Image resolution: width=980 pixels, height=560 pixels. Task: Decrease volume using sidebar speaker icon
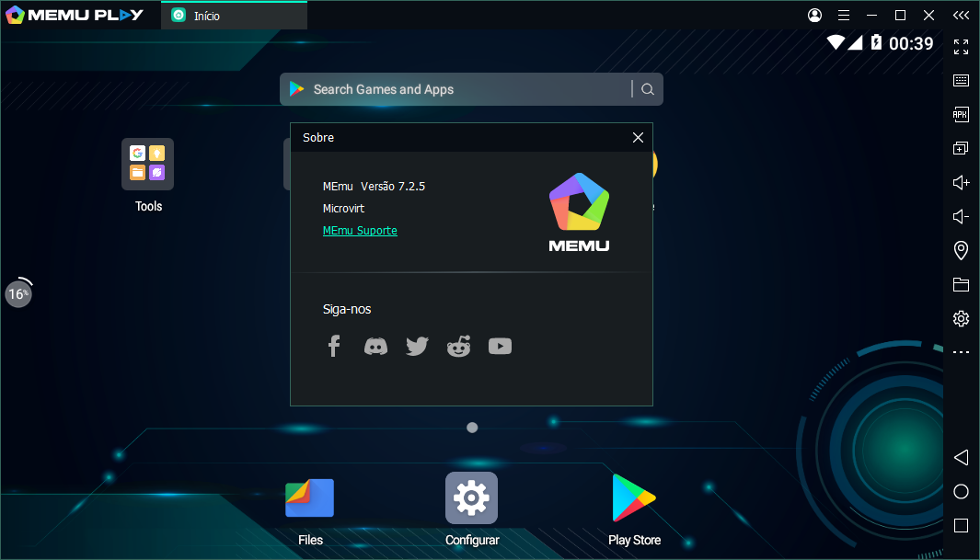point(961,216)
